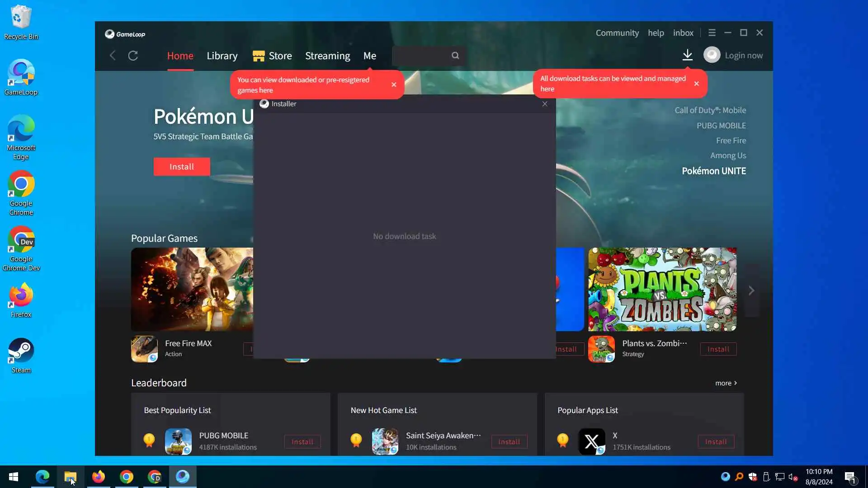This screenshot has height=488, width=868.
Task: Click the back navigation arrow
Action: 113,56
